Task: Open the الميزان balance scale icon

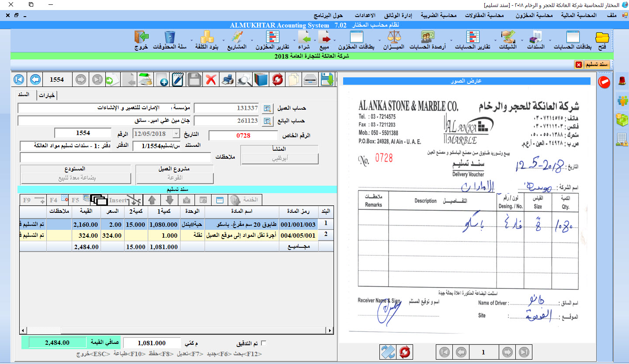Action: [393, 39]
